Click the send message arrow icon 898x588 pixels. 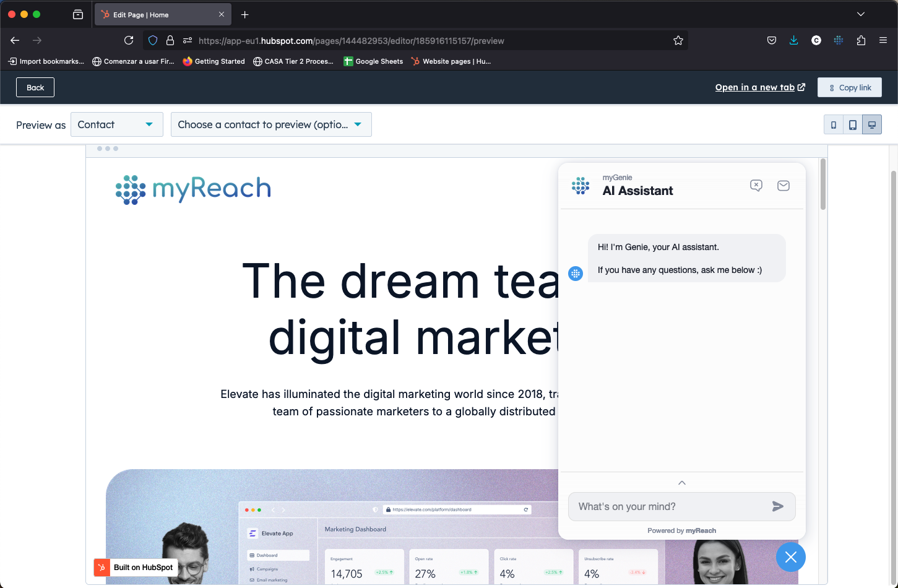pyautogui.click(x=778, y=506)
